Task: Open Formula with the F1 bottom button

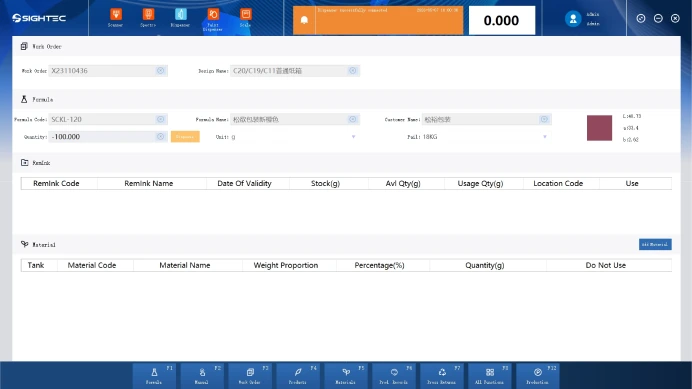Action: [154, 375]
